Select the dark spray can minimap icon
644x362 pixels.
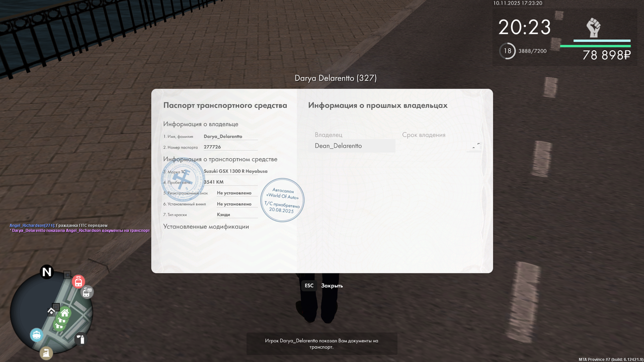point(80,339)
